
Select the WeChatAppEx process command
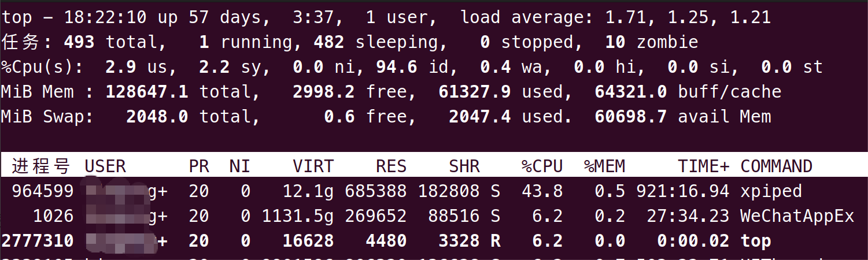point(797,216)
